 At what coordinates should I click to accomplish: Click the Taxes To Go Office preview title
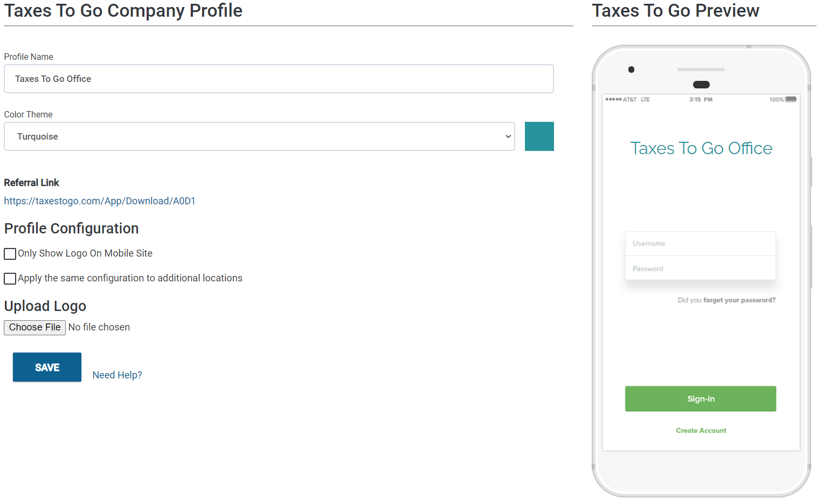pyautogui.click(x=701, y=148)
